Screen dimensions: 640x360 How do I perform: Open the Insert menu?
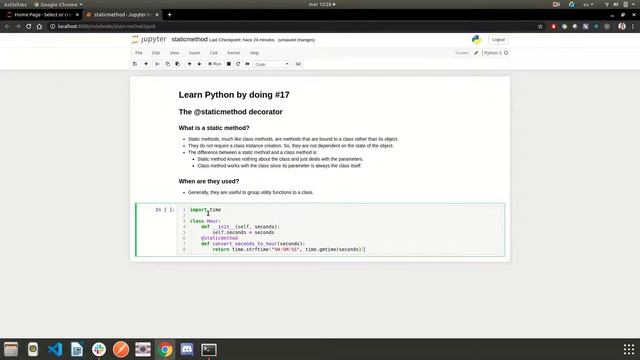194,53
